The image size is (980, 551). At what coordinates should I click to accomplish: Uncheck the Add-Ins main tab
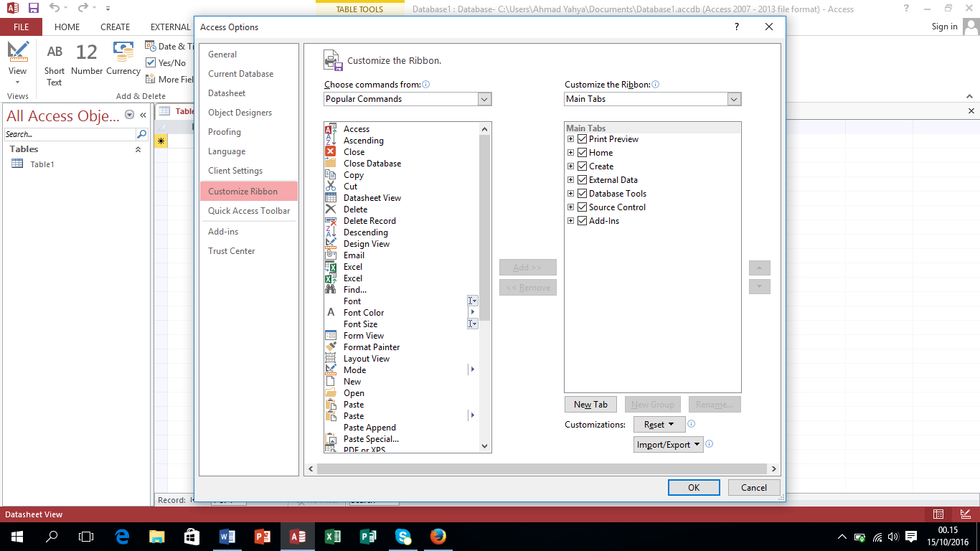[x=582, y=220]
